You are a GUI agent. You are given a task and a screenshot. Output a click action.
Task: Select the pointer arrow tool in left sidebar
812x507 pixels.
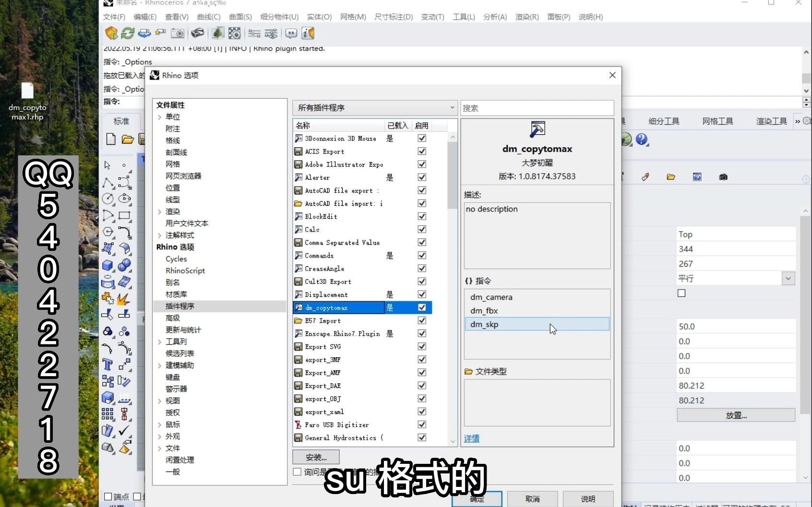(107, 165)
